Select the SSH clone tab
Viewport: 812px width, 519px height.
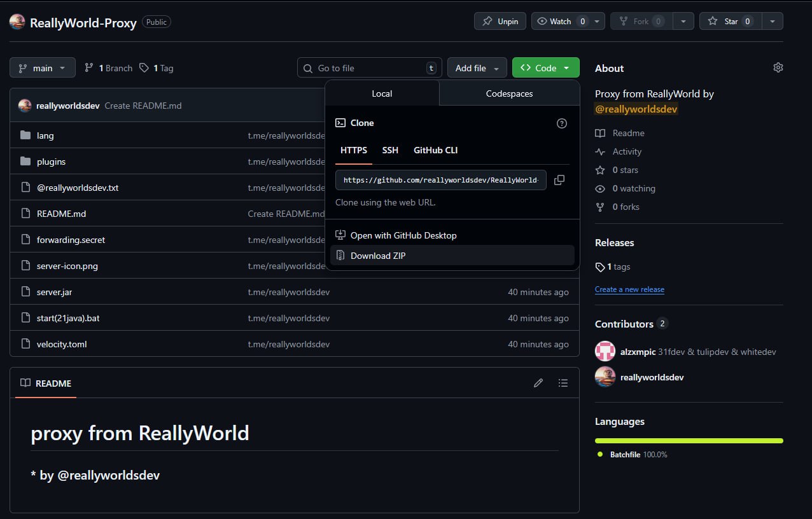(x=390, y=150)
